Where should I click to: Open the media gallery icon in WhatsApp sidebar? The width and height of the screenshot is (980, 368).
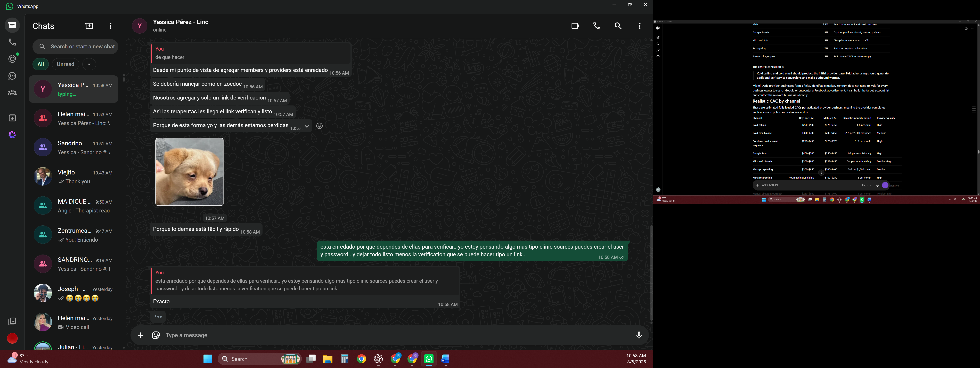click(x=12, y=321)
